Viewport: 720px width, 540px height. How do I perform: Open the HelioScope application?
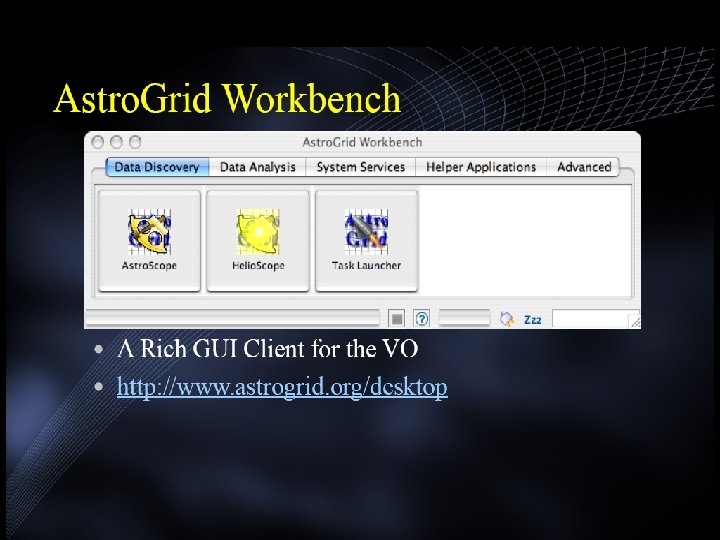tap(258, 241)
